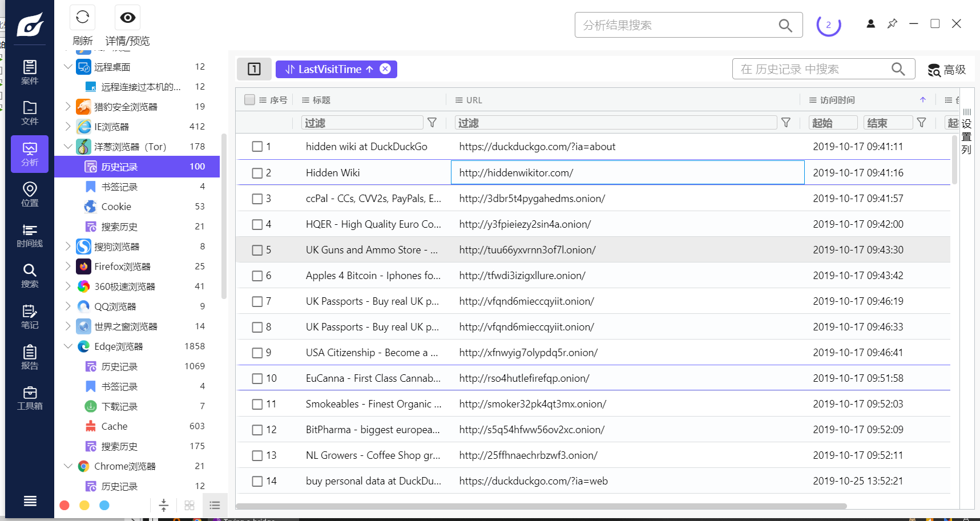
Task: Expand the Firefox浏览器 node
Action: (68, 266)
